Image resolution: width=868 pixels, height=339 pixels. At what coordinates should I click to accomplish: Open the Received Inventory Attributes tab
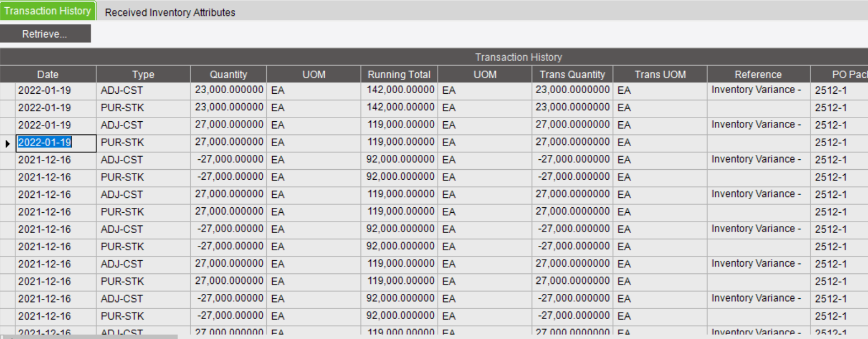click(x=170, y=12)
